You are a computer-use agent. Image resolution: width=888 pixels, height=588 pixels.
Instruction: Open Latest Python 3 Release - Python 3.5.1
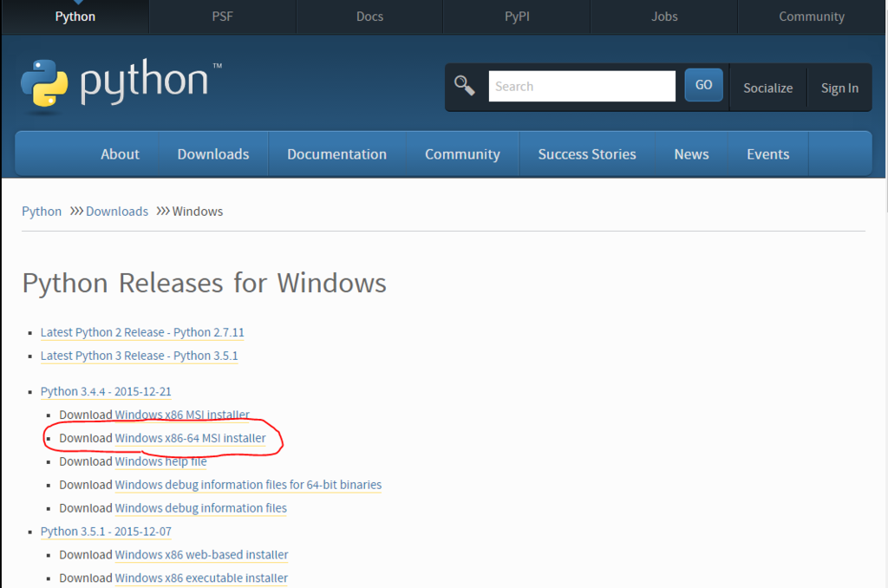coord(139,356)
